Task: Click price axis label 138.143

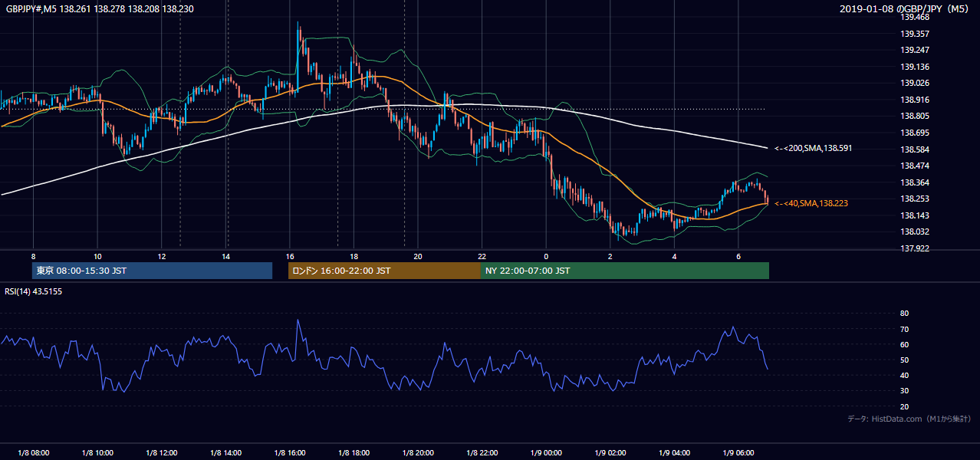Action: point(915,215)
